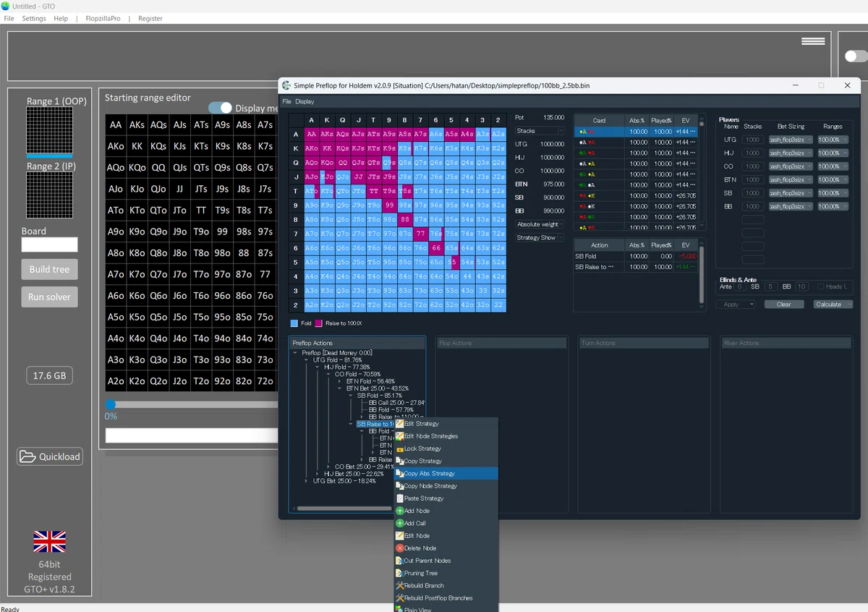
Task: Click the magenta Raise to 100% legend swatch
Action: [x=318, y=323]
